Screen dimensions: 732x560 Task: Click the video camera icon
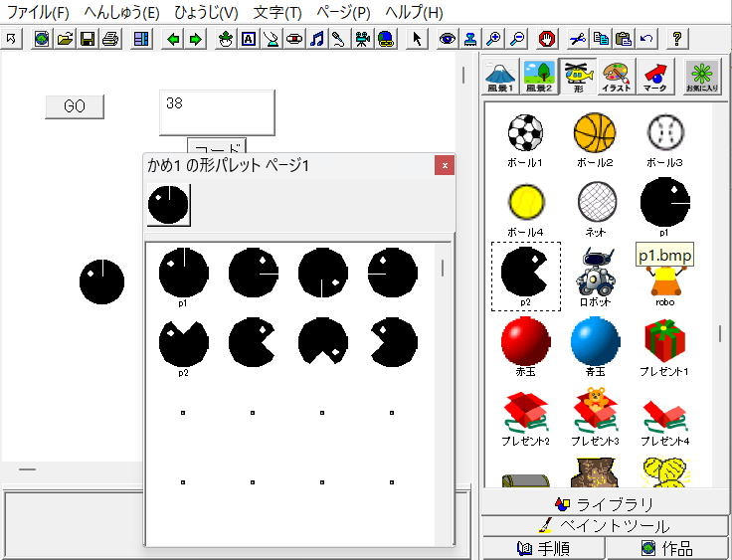[x=362, y=39]
